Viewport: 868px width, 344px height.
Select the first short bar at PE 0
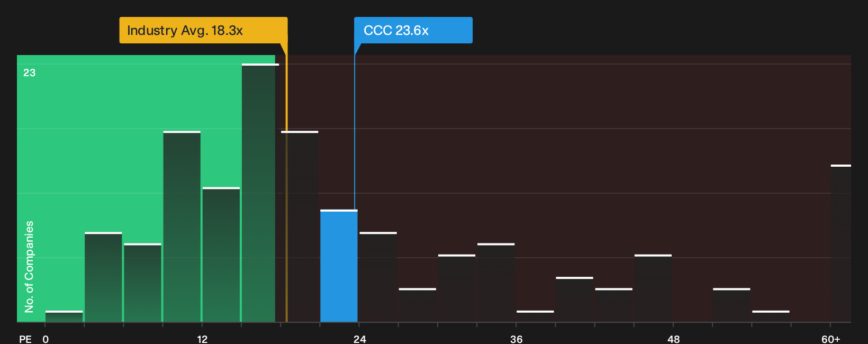tap(64, 316)
